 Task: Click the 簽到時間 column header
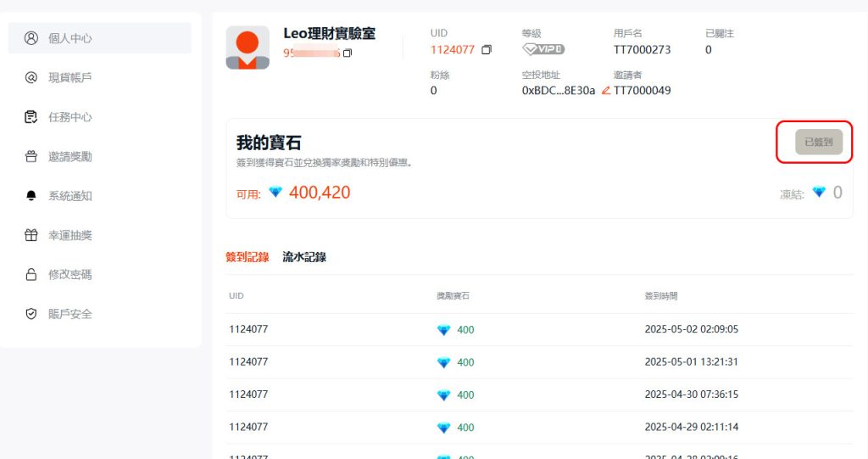[x=661, y=296]
